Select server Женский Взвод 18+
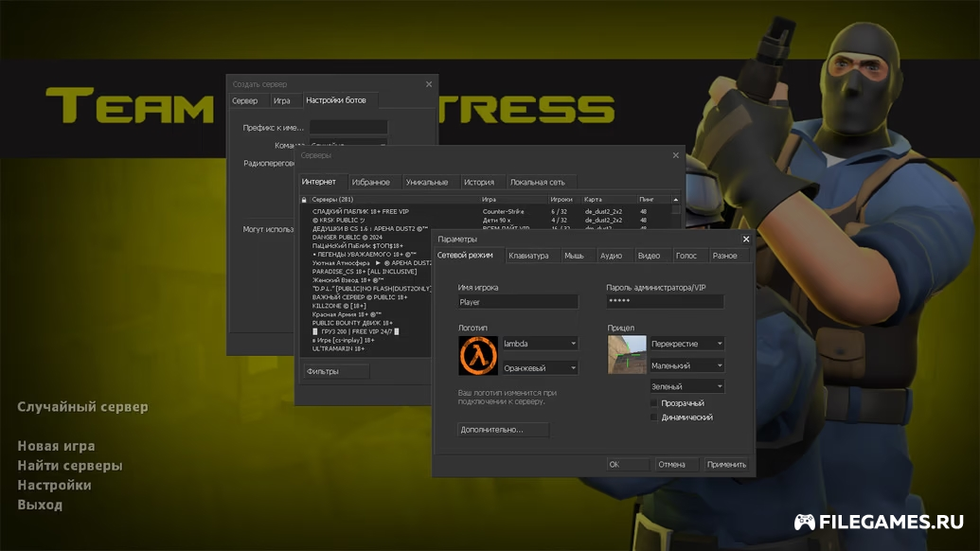The image size is (980, 551). [x=348, y=280]
